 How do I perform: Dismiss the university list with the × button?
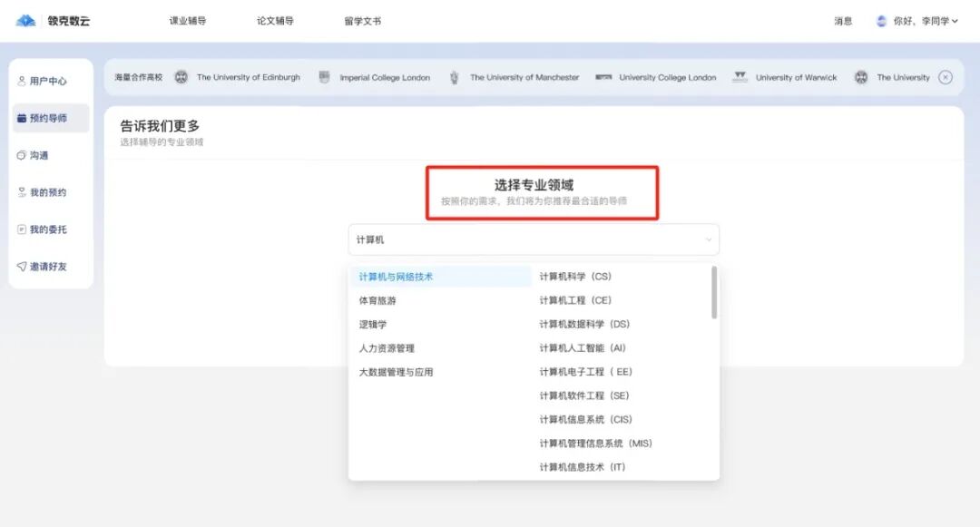coord(946,77)
